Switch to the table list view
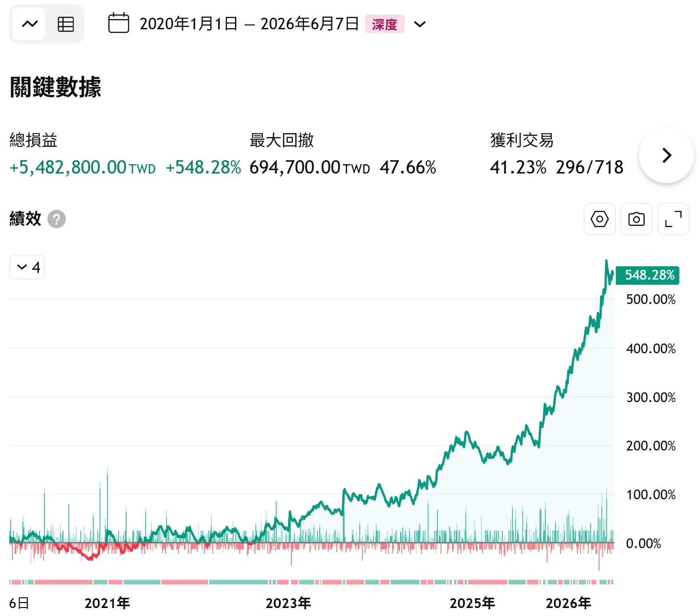699x616 pixels. click(66, 24)
